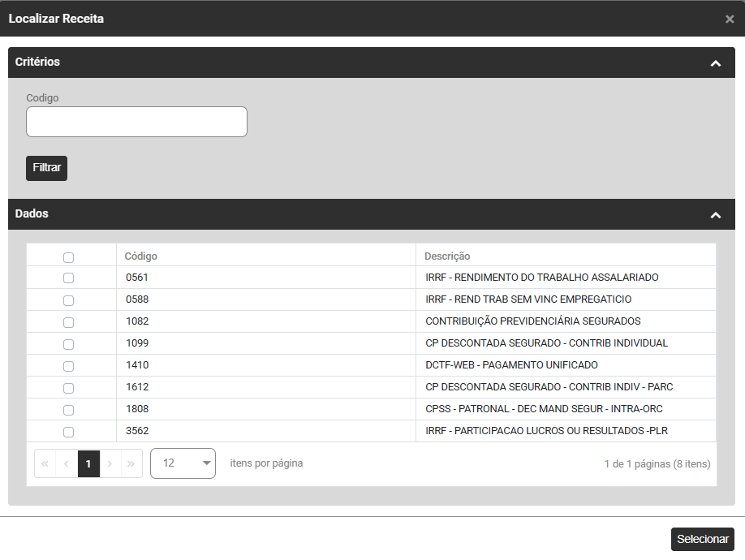
Task: Check the row for code 1410
Action: (x=68, y=366)
